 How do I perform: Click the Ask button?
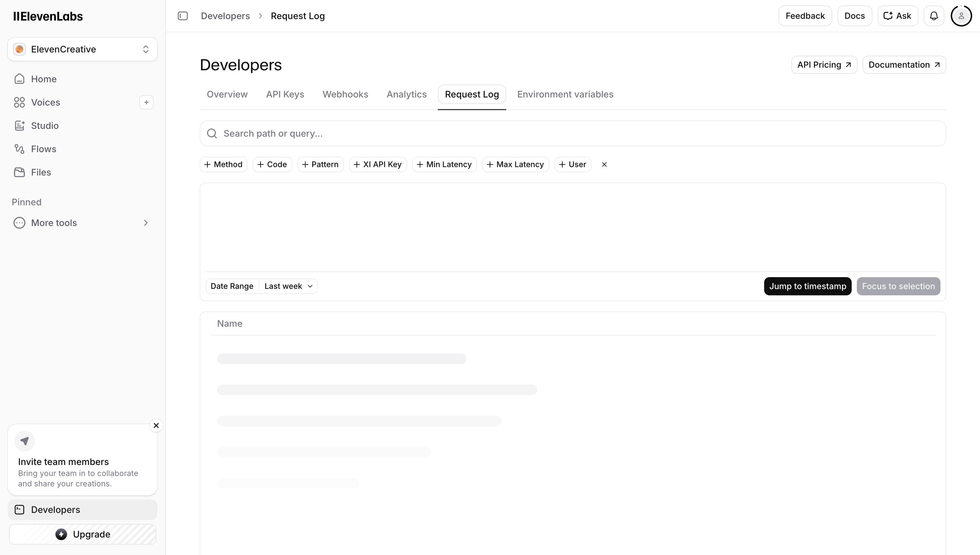point(898,16)
